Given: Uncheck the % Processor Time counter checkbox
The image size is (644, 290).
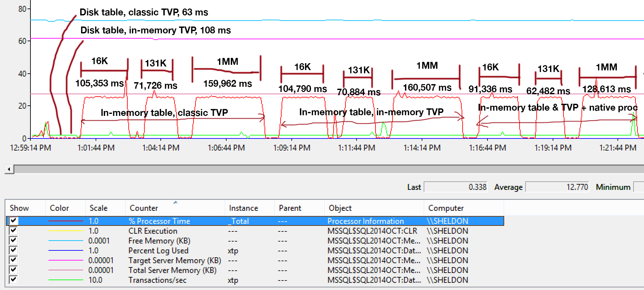Looking at the screenshot, I should point(13,221).
